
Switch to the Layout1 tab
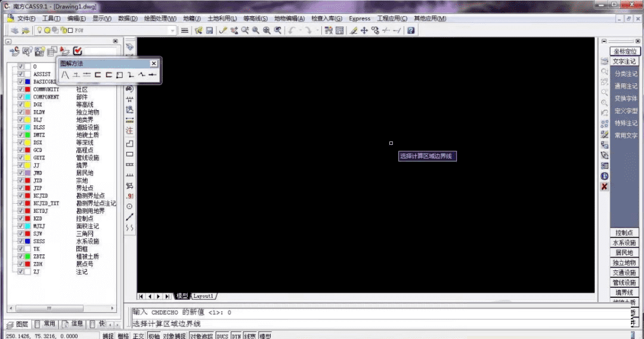pos(203,296)
